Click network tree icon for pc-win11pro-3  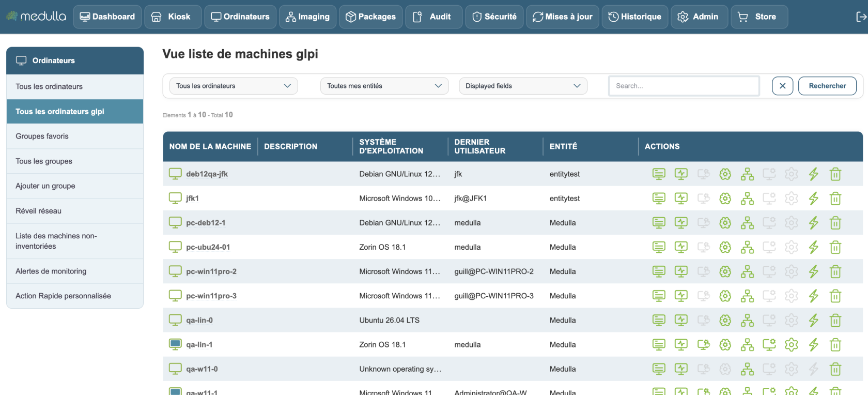click(748, 296)
